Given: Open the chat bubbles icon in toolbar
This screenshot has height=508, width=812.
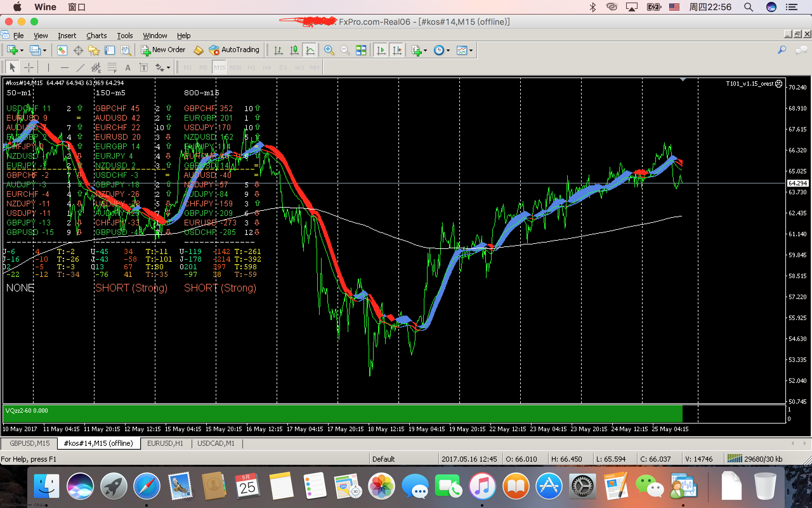Looking at the screenshot, I should coord(801,50).
